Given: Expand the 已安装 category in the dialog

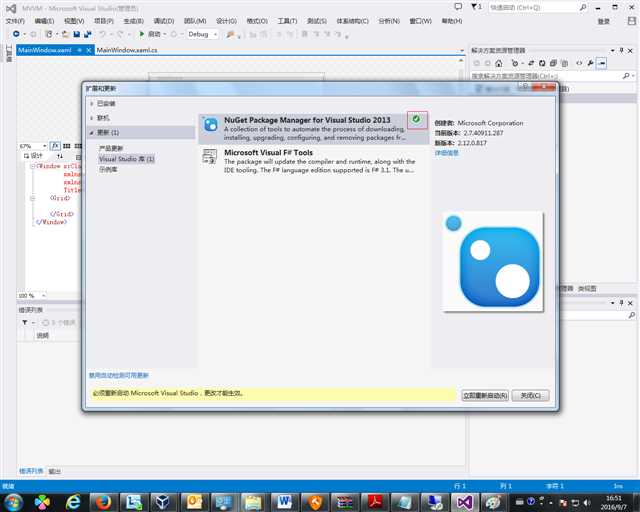Looking at the screenshot, I should point(92,104).
